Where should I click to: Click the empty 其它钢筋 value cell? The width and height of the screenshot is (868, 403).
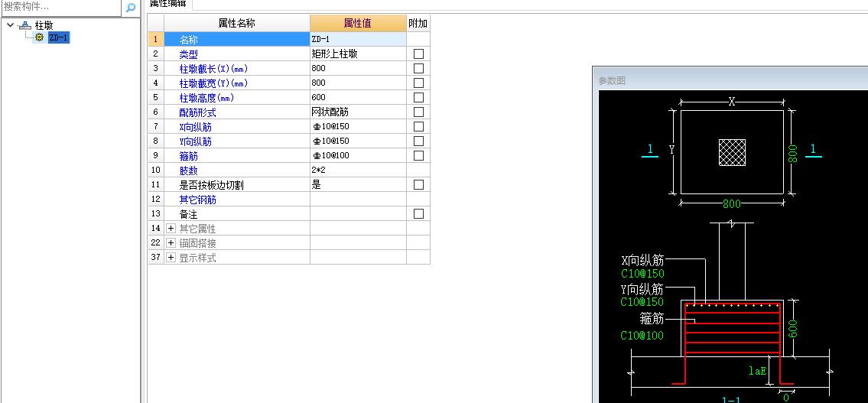358,200
